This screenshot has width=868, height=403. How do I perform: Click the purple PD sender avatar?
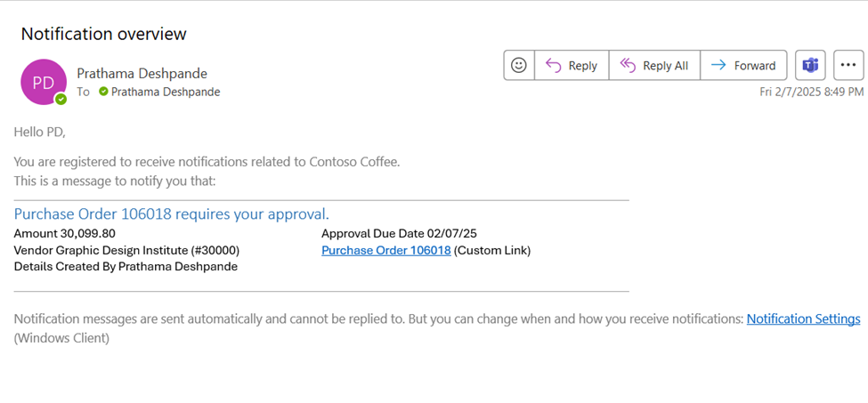tap(44, 82)
